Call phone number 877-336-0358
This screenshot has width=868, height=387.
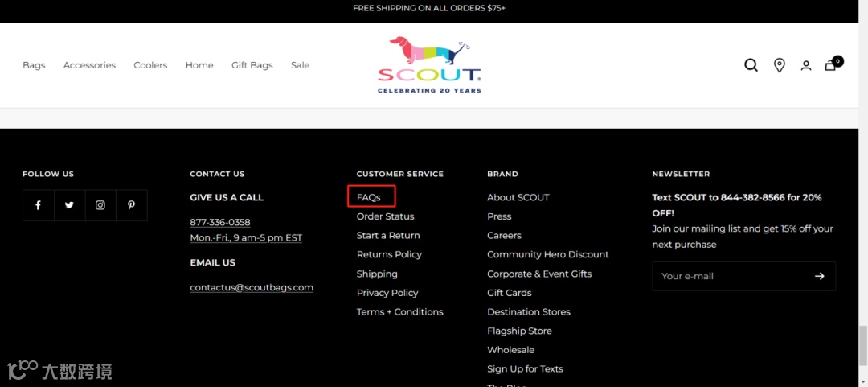pos(219,222)
